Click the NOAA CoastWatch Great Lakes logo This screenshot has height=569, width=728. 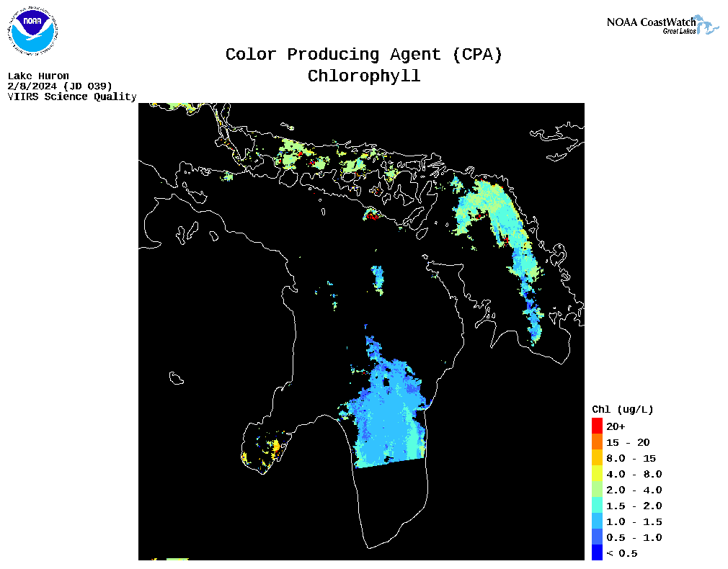663,25
